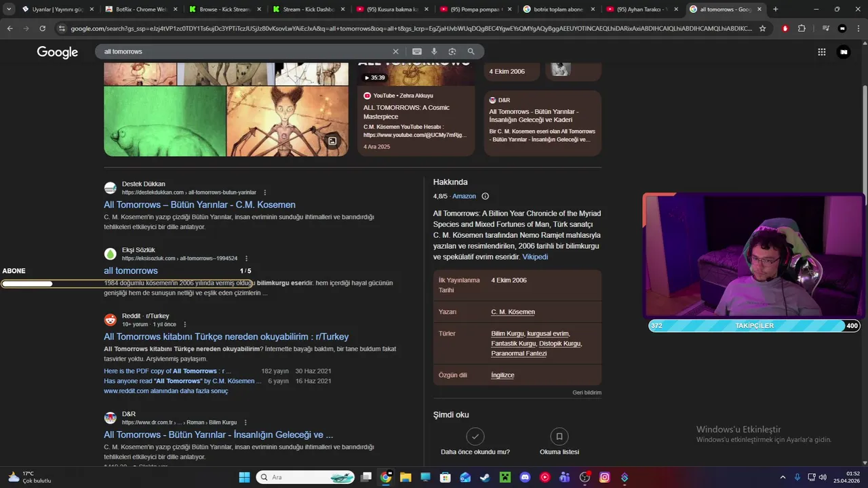Open the spider-like humanoid illustration thumbnail

pyautogui.click(x=287, y=121)
